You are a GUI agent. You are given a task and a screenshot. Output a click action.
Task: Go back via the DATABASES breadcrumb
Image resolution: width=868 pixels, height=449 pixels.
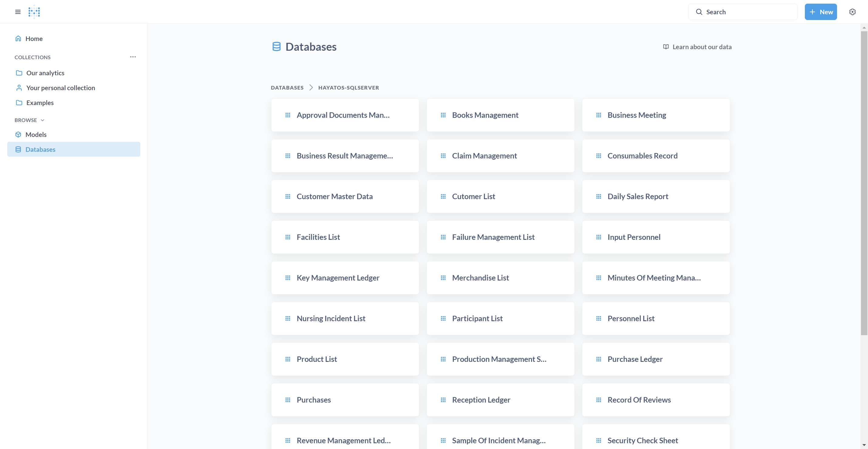[x=287, y=87]
